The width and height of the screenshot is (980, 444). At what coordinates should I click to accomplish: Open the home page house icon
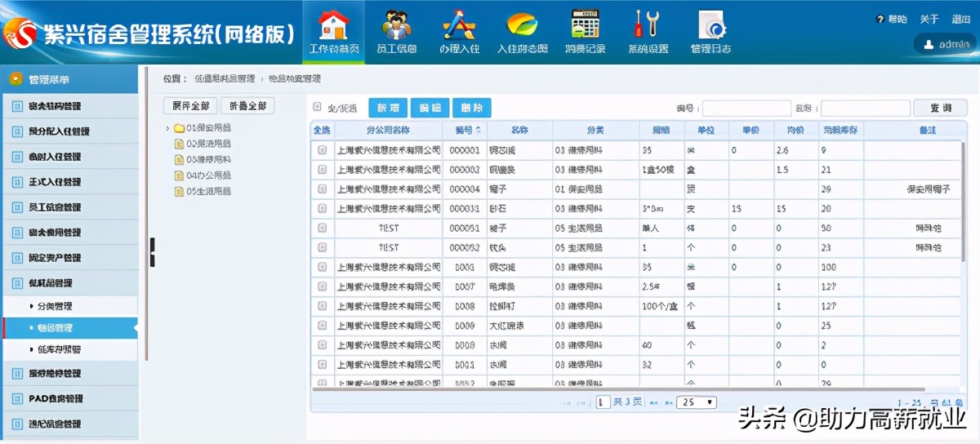click(x=334, y=24)
